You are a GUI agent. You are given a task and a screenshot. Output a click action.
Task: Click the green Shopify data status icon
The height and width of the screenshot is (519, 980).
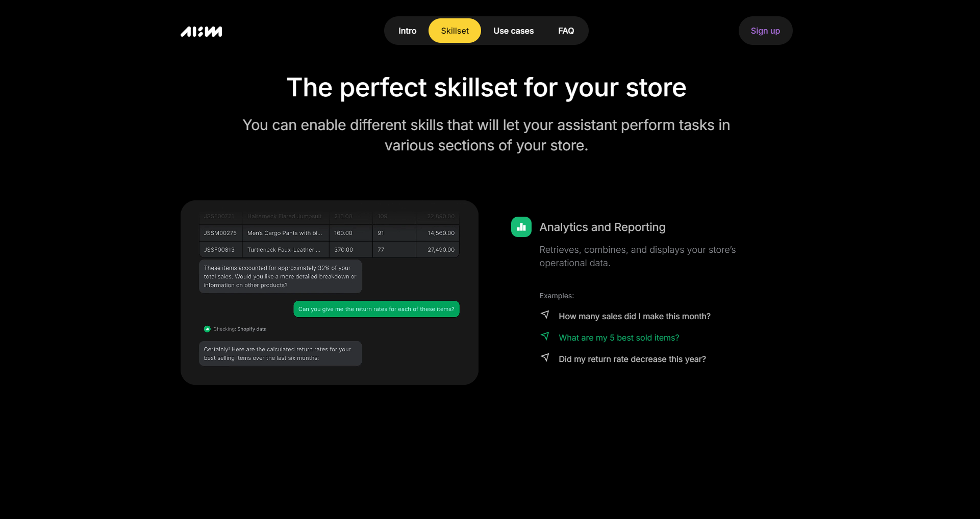pos(207,329)
